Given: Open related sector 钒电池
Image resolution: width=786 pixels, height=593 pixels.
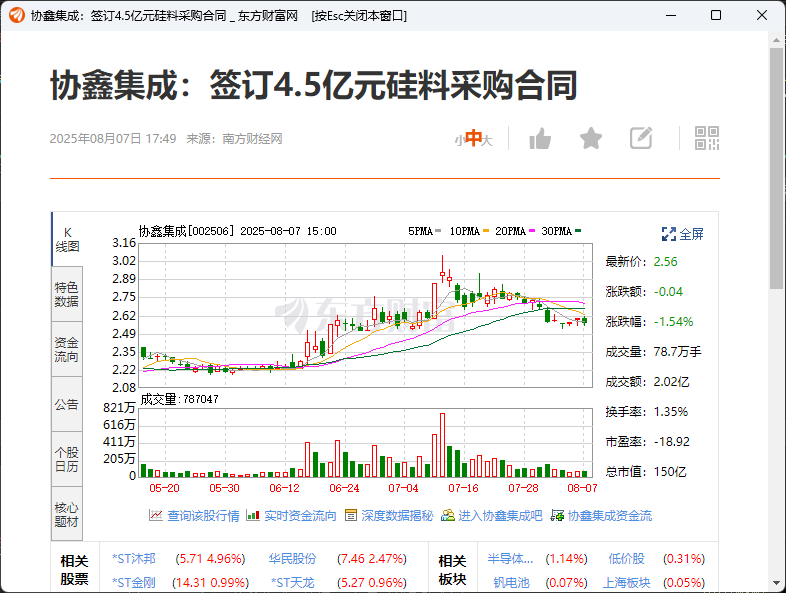Looking at the screenshot, I should coord(511,582).
